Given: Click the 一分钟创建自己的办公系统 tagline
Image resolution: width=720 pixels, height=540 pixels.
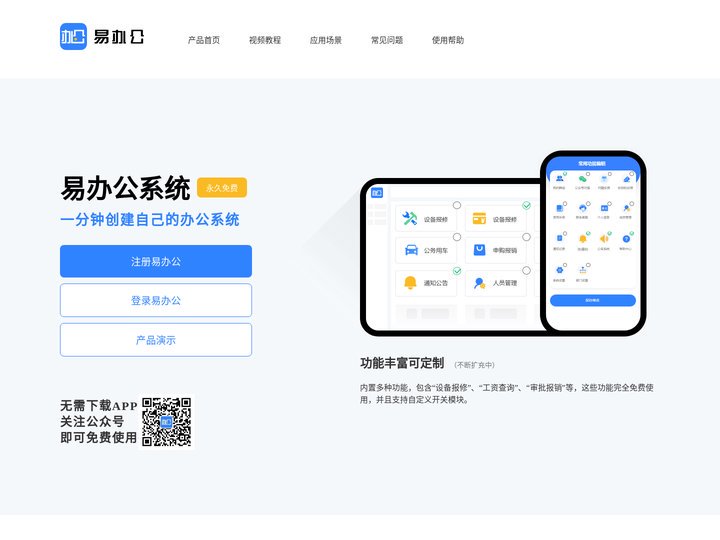Looking at the screenshot, I should [150, 219].
